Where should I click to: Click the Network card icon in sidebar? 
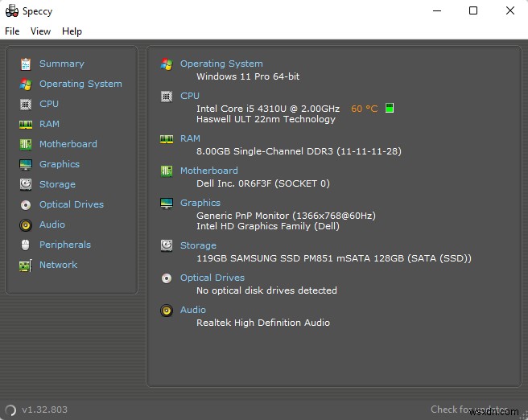pyautogui.click(x=25, y=265)
